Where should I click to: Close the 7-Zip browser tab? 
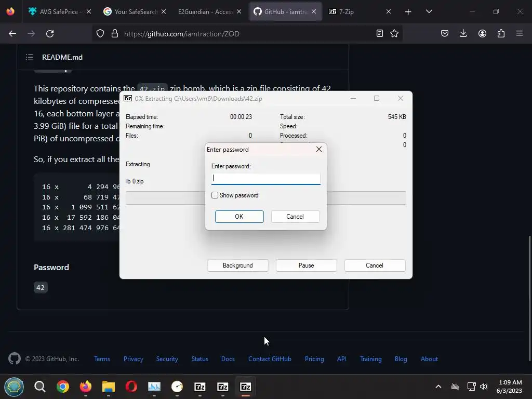tap(389, 11)
